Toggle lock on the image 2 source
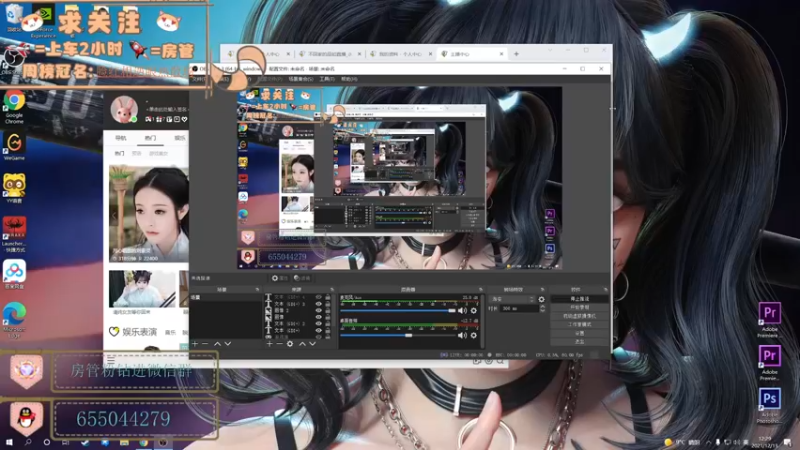The image size is (800, 450). click(x=328, y=310)
